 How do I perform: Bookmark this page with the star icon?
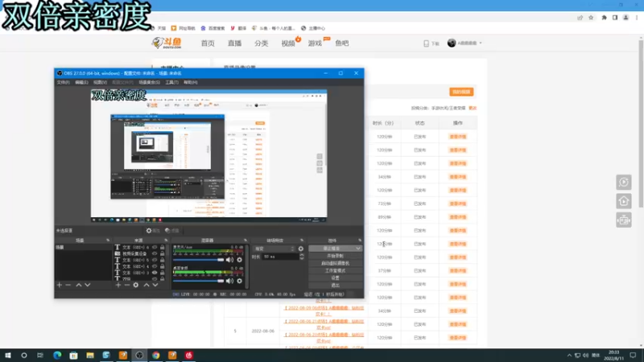click(x=591, y=18)
